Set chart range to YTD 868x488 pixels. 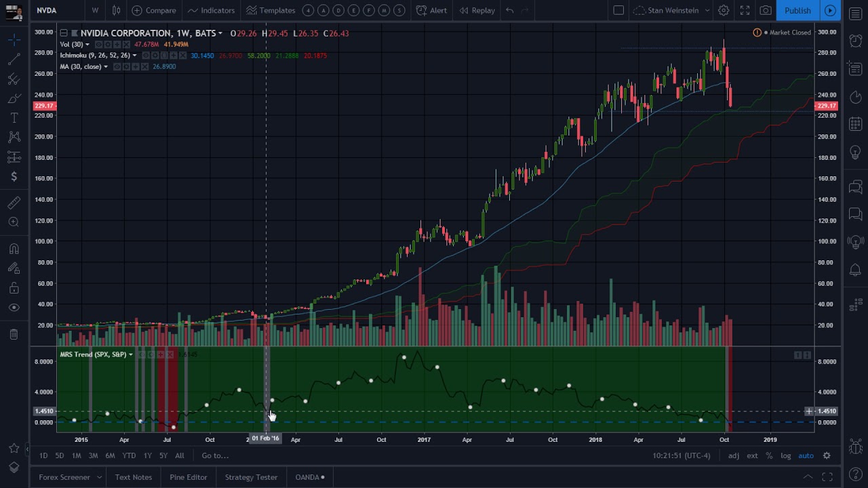tap(129, 455)
